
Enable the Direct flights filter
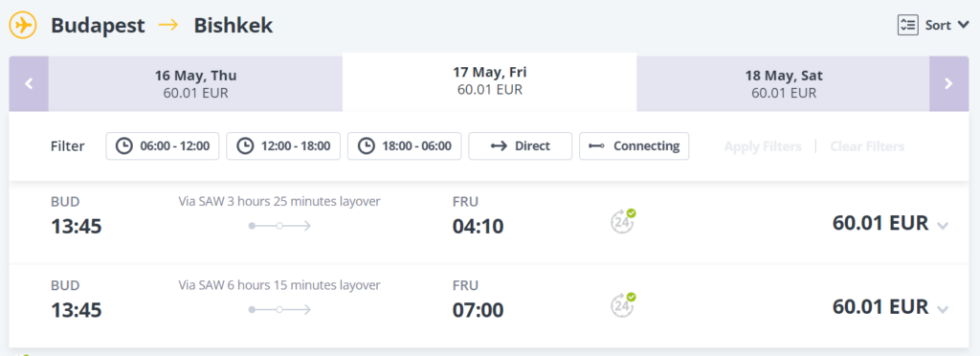click(x=520, y=146)
